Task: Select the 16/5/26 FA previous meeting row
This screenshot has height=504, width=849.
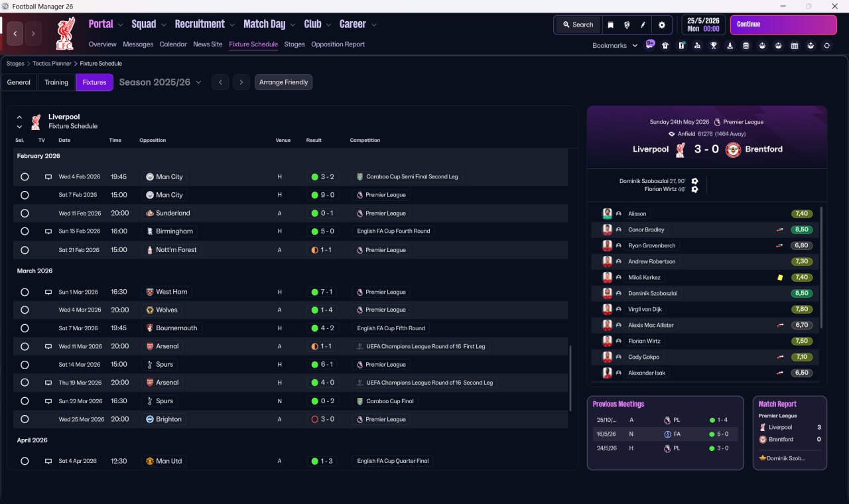Action: (665, 434)
